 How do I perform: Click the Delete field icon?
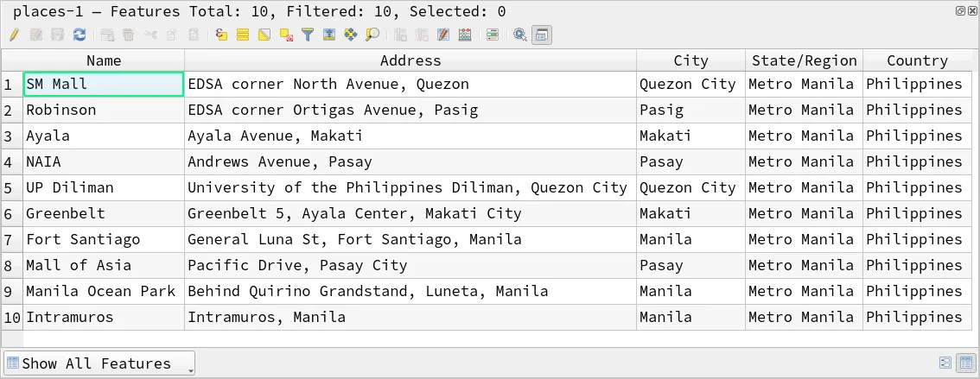point(422,35)
